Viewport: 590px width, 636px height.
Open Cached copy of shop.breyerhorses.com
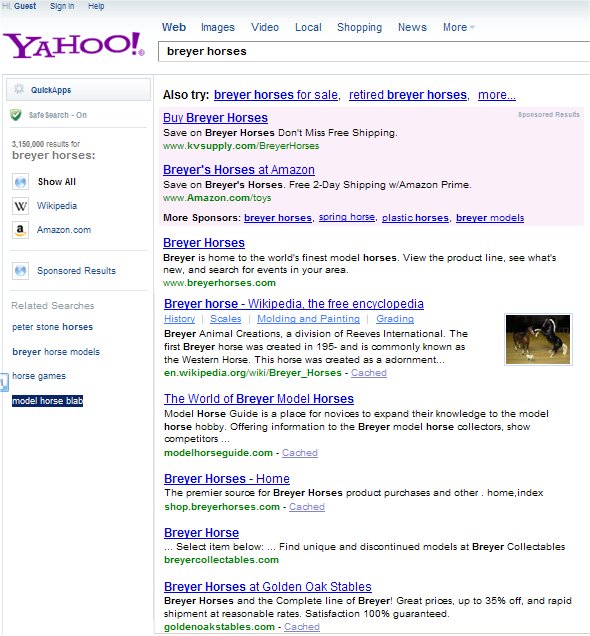307,507
